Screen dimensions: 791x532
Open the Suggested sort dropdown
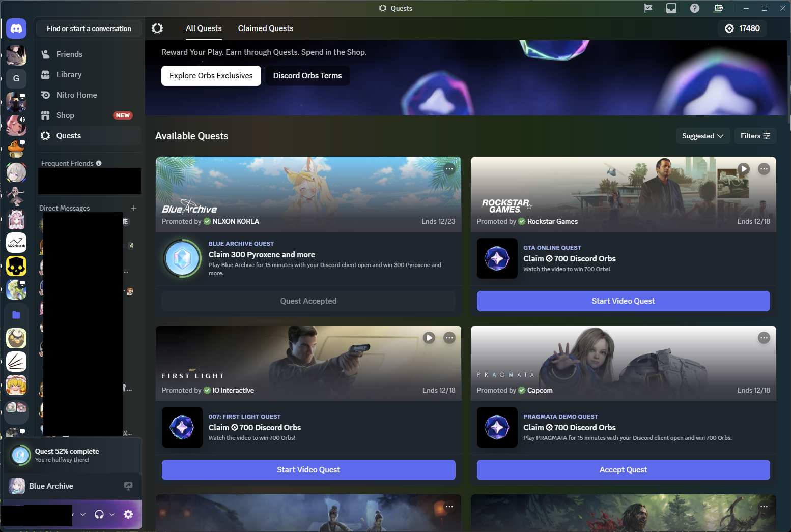tap(703, 136)
